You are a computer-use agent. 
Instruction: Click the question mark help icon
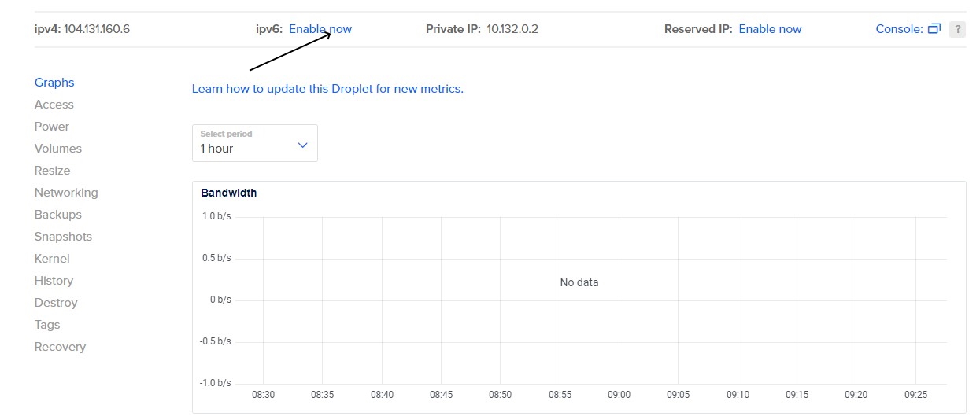coord(957,29)
